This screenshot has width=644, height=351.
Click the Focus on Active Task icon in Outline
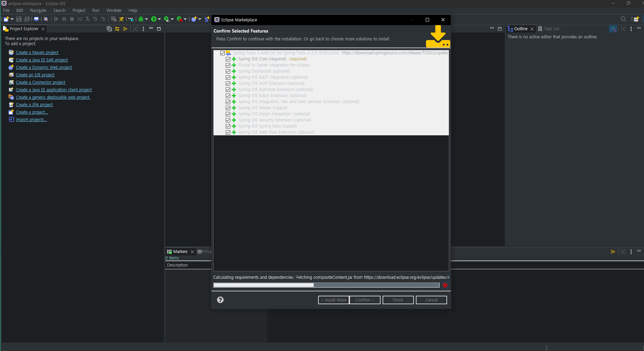click(623, 29)
